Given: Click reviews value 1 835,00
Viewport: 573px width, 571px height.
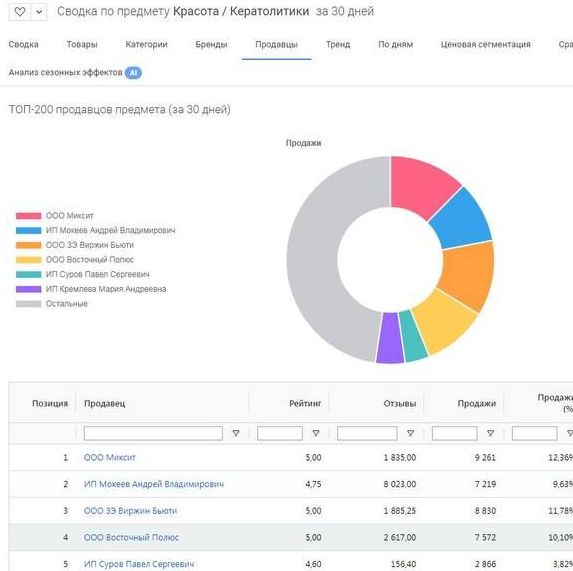Looking at the screenshot, I should click(400, 457).
